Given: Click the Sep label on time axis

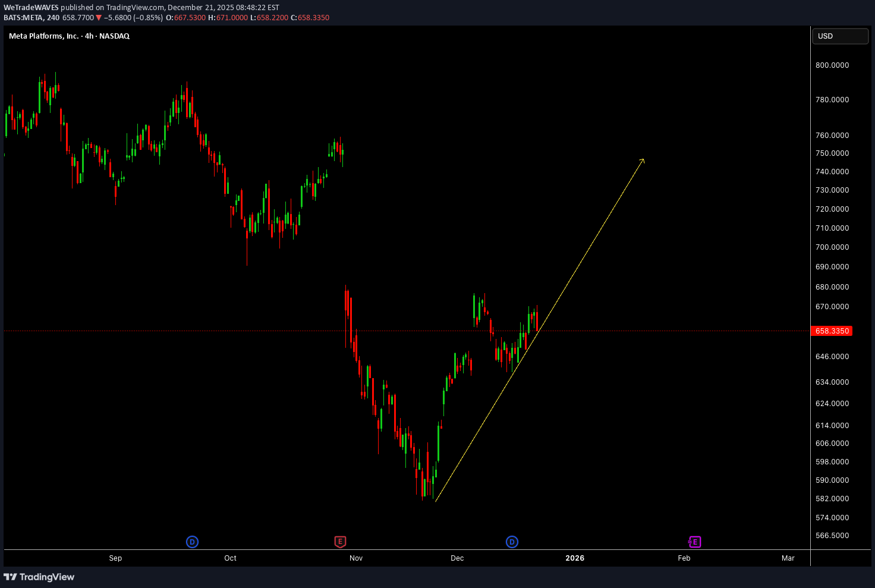Looking at the screenshot, I should [x=115, y=558].
